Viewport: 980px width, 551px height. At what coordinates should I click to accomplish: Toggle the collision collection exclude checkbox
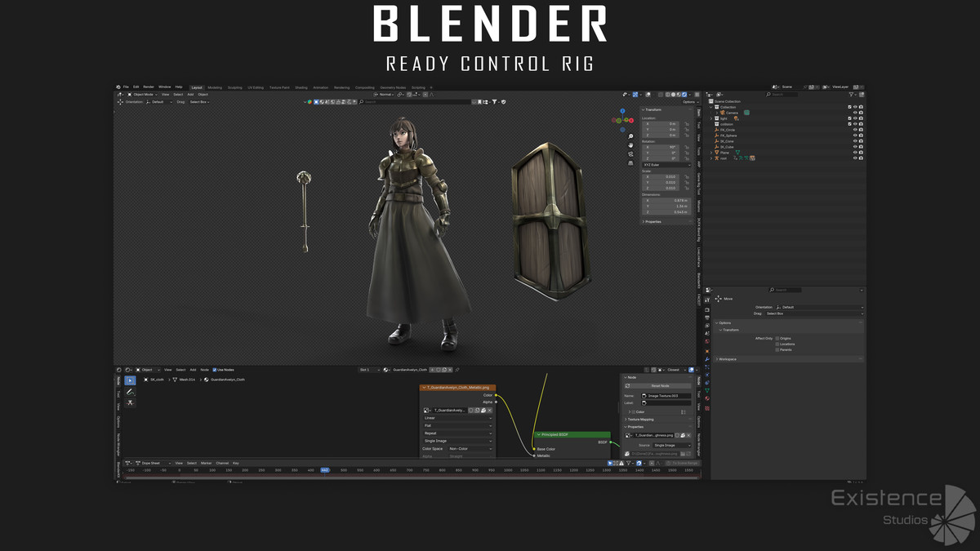850,124
